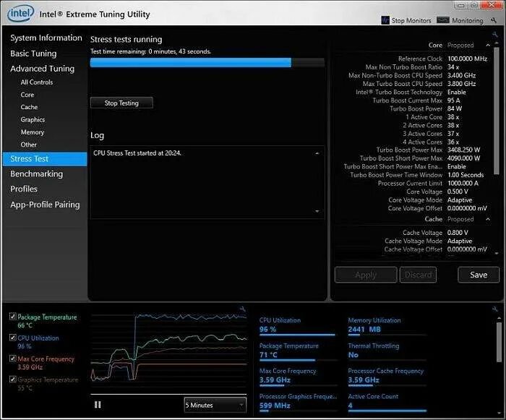Click the graph timeline bar above pause
The image size is (506, 420).
pos(168,394)
